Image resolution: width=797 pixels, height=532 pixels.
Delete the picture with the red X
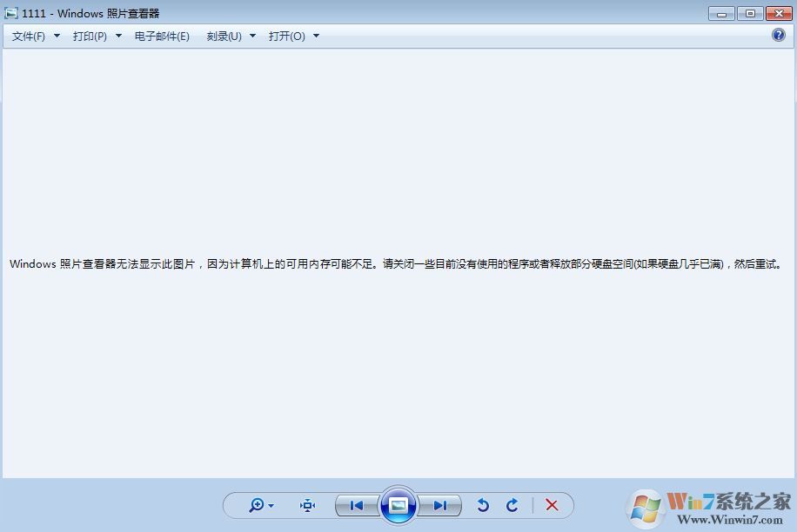(x=552, y=505)
